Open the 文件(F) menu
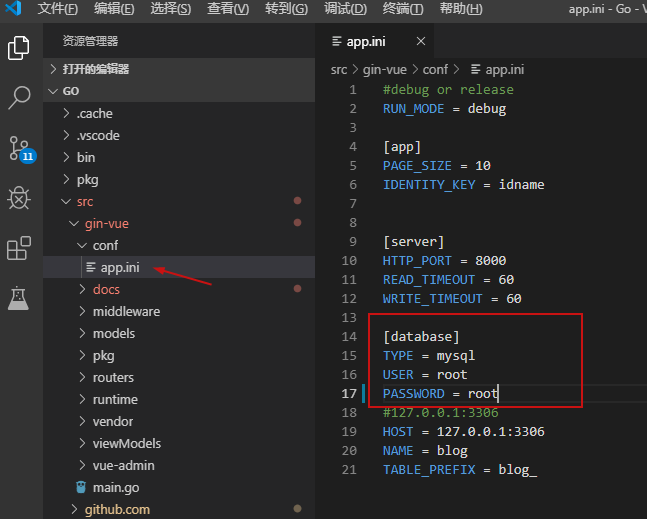The height and width of the screenshot is (519, 647). (x=58, y=10)
